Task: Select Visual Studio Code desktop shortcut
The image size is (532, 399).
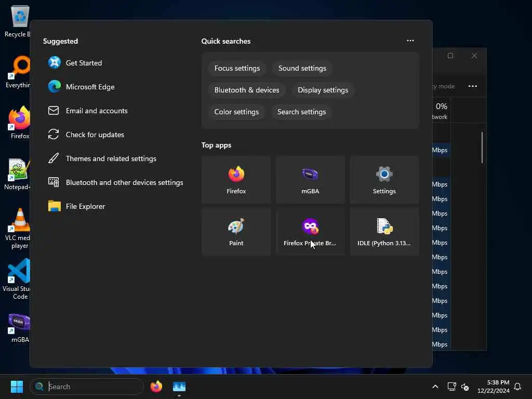Action: click(17, 279)
